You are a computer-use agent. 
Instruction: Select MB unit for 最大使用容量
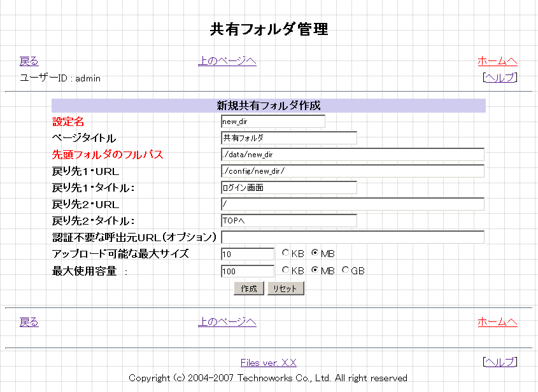pyautogui.click(x=315, y=270)
